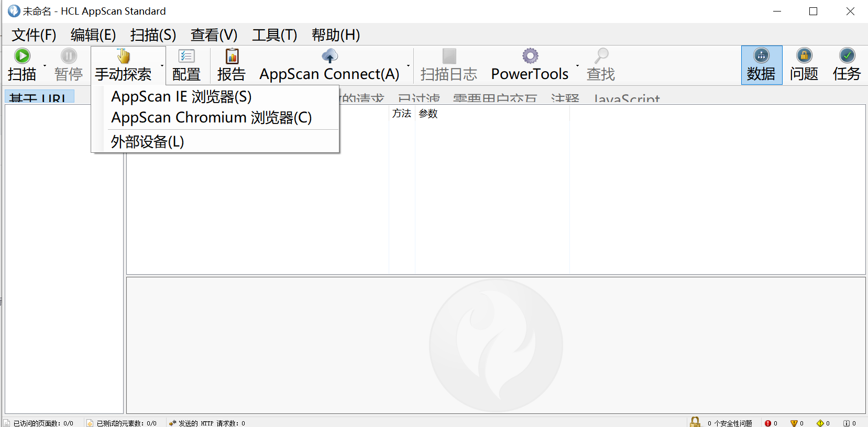Click the informational severity status icon

pyautogui.click(x=847, y=423)
